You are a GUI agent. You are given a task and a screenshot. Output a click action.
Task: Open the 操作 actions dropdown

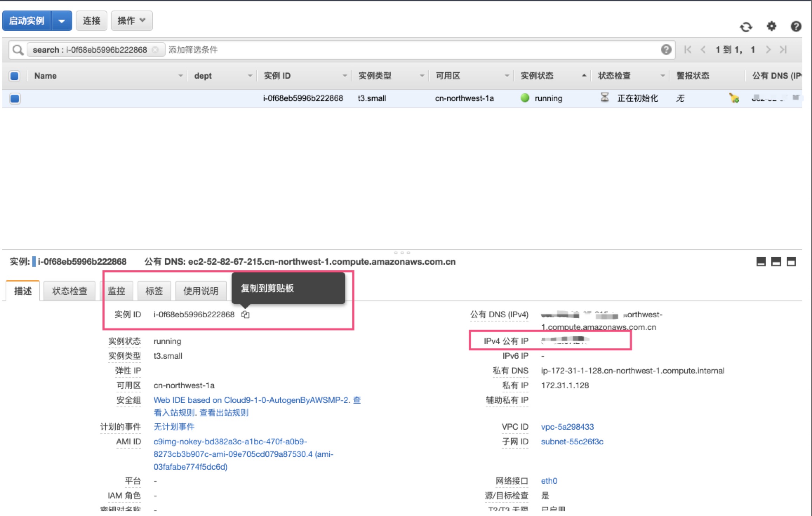point(132,21)
